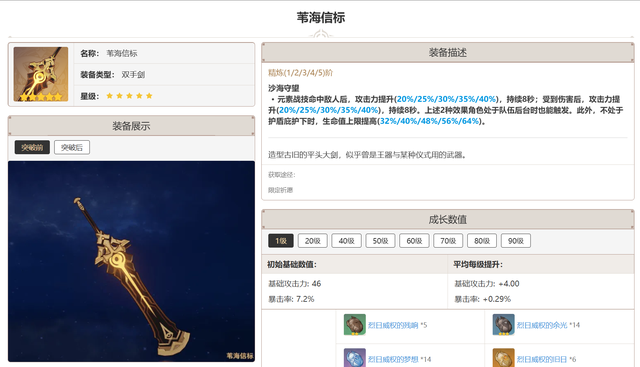Viewport: 640px width, 367px height.
Task: Click the 装备展示 section header
Action: [131, 126]
